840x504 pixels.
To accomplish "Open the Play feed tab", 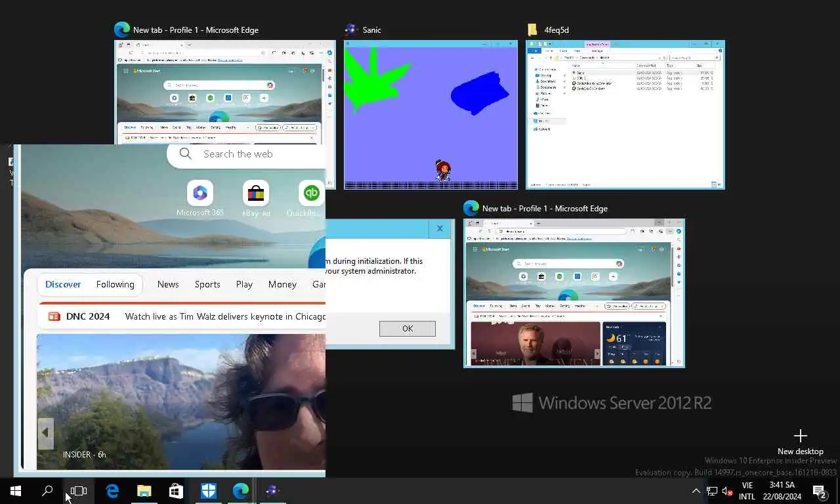I will coord(244,284).
